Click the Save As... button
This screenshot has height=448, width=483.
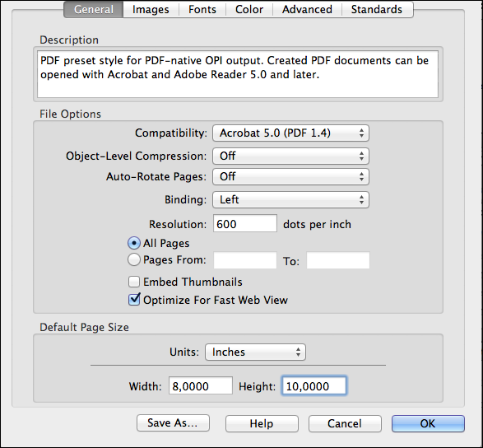173,423
